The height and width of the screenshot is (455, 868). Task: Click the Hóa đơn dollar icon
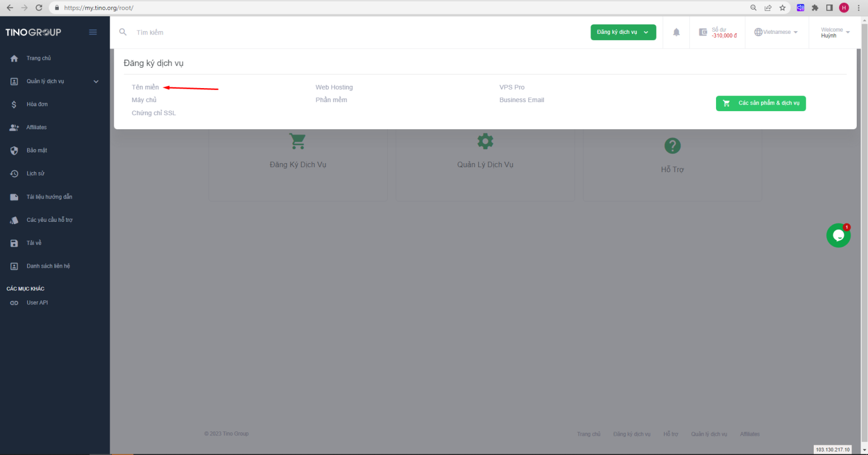click(14, 104)
